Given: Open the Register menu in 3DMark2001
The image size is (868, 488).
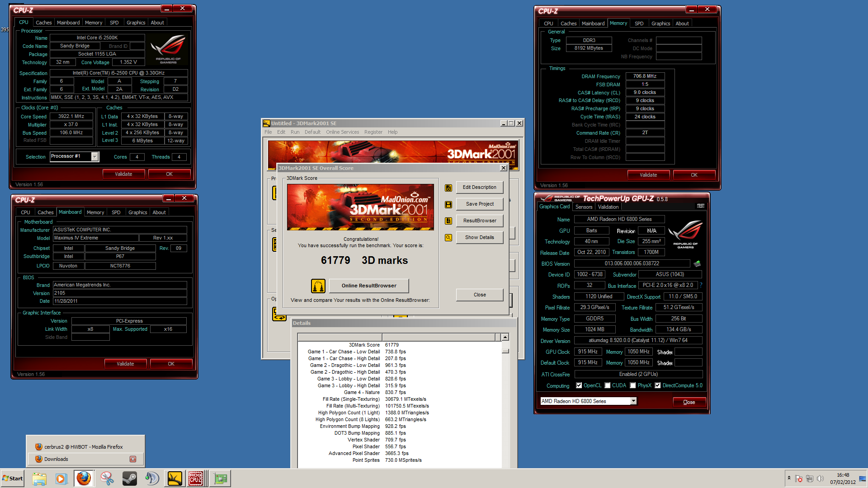Looking at the screenshot, I should coord(373,132).
